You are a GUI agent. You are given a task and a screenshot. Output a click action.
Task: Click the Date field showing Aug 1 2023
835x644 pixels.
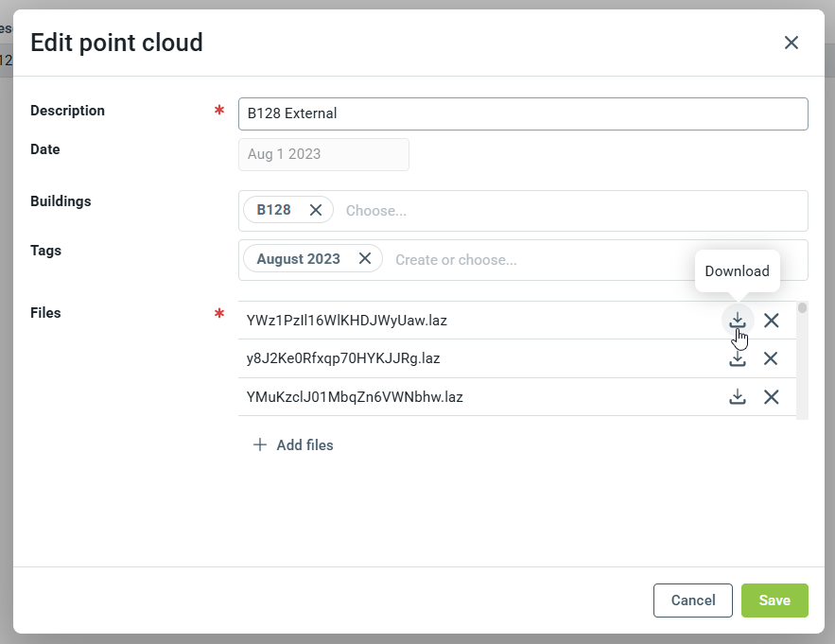[323, 154]
